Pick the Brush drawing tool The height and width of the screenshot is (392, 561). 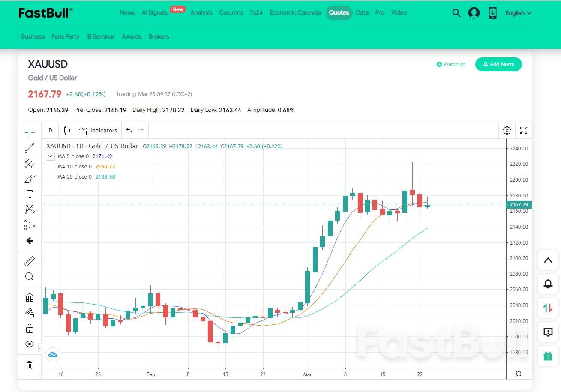(29, 179)
